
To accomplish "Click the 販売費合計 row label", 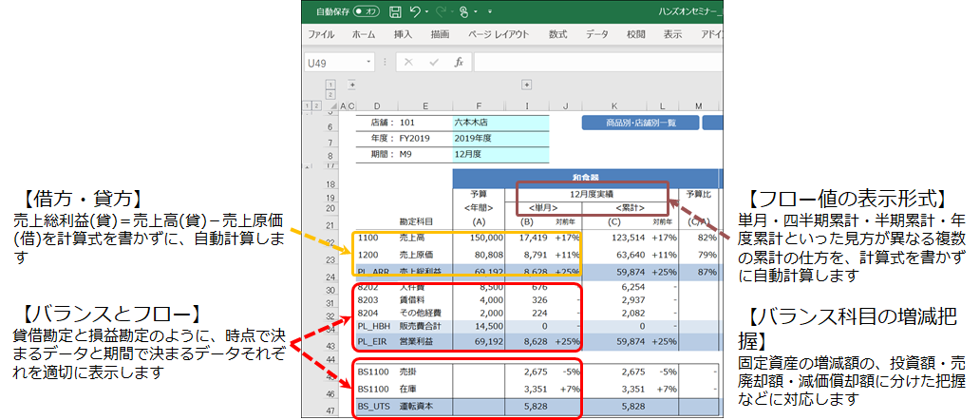I will coord(419,327).
